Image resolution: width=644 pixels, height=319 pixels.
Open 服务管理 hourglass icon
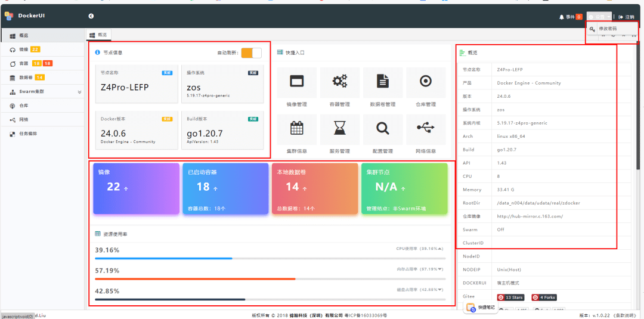pos(340,128)
